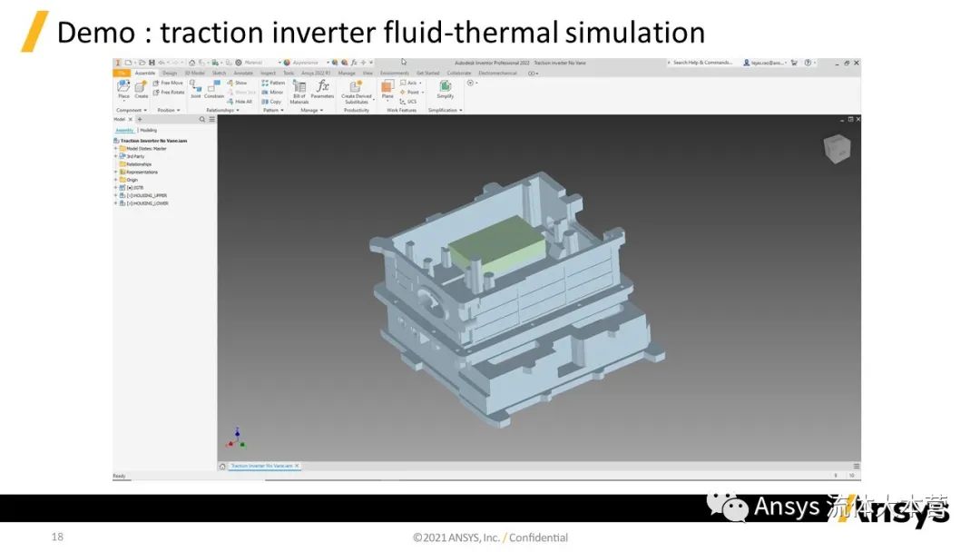
Task: Click the Place component tool
Action: (123, 89)
